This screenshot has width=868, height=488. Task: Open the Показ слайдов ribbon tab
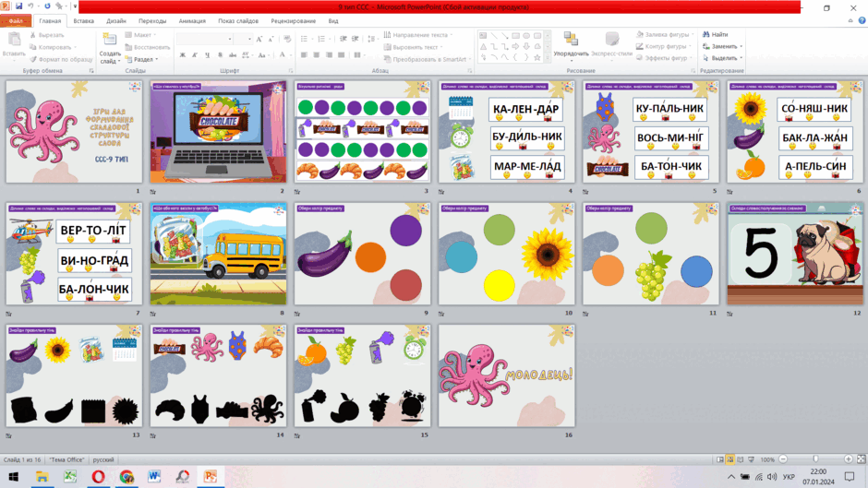(238, 21)
